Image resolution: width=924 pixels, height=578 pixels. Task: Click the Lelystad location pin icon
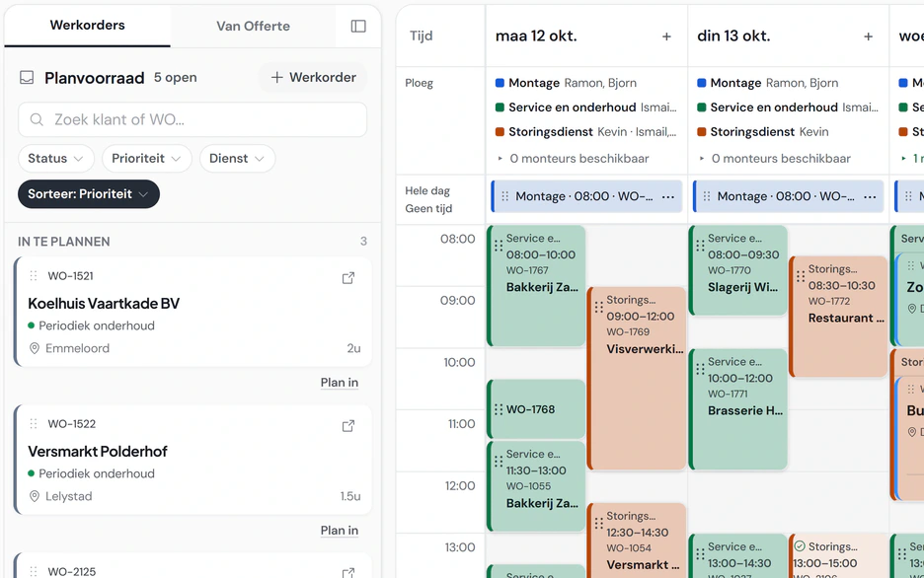pyautogui.click(x=35, y=496)
